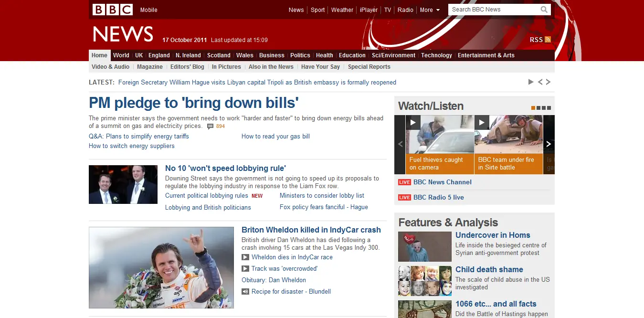The width and height of the screenshot is (644, 318).
Task: Show next latest headline arrow
Action: tap(548, 82)
